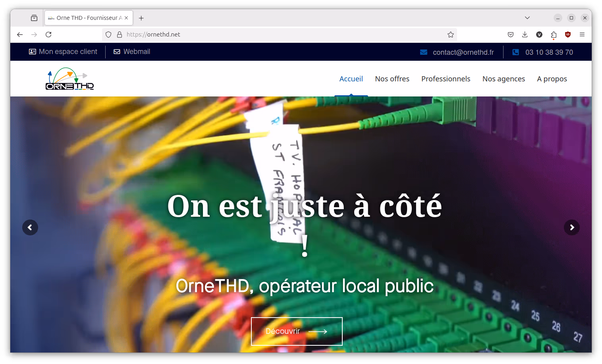Click the phone number 03 10 38 39 70
This screenshot has height=364, width=602.
coord(549,52)
